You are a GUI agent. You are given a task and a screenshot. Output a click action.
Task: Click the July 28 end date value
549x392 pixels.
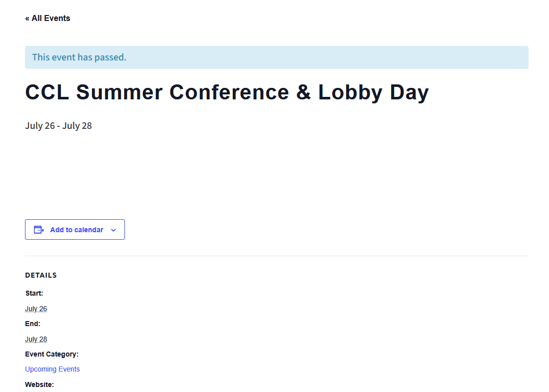point(36,339)
